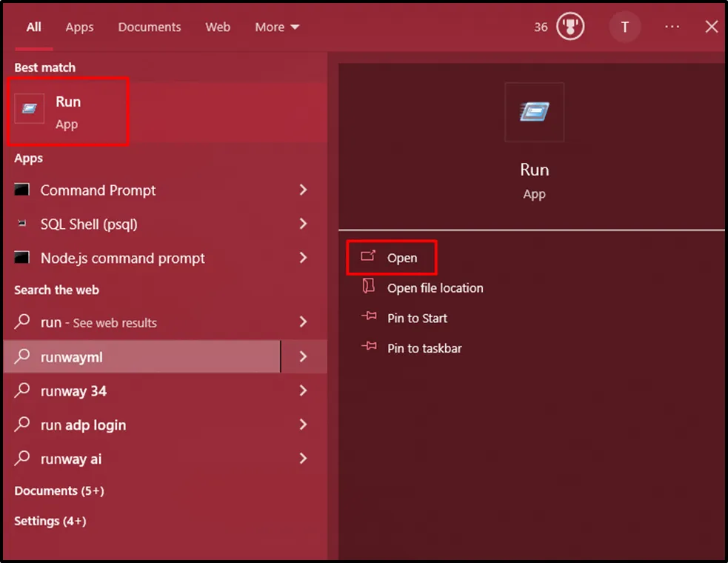Expand the runwayml suggestion chevron
This screenshot has width=728, height=563.
coord(303,357)
